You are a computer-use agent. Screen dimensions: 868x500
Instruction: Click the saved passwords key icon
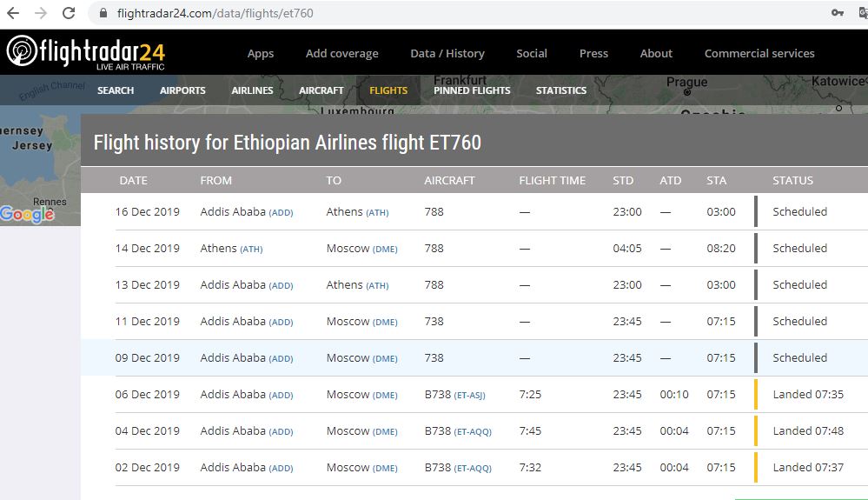pyautogui.click(x=837, y=13)
